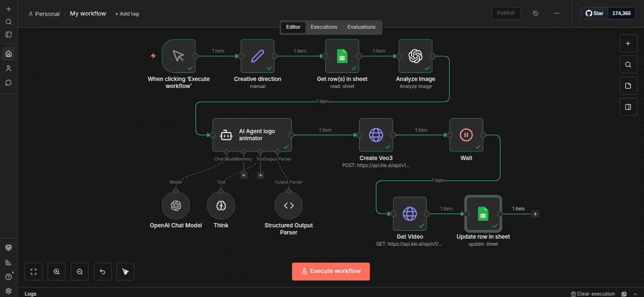Switch to the Evaluations tab
The width and height of the screenshot is (644, 297).
(362, 27)
